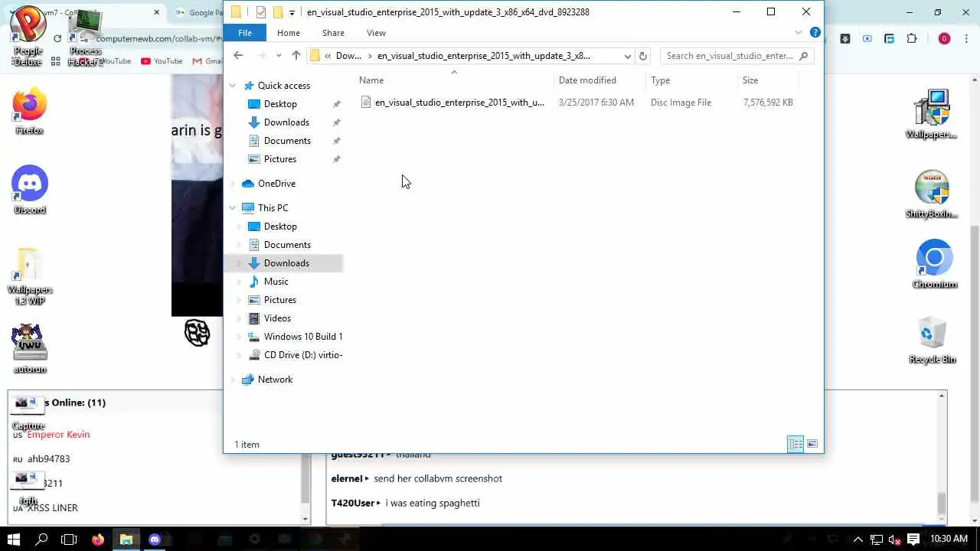The width and height of the screenshot is (980, 551).
Task: Open Videos in the navigation pane
Action: 277,318
